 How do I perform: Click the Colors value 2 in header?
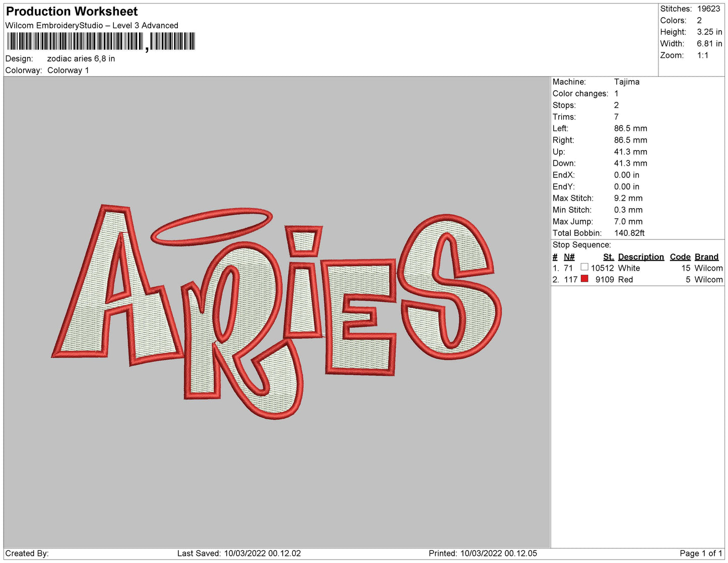[699, 20]
